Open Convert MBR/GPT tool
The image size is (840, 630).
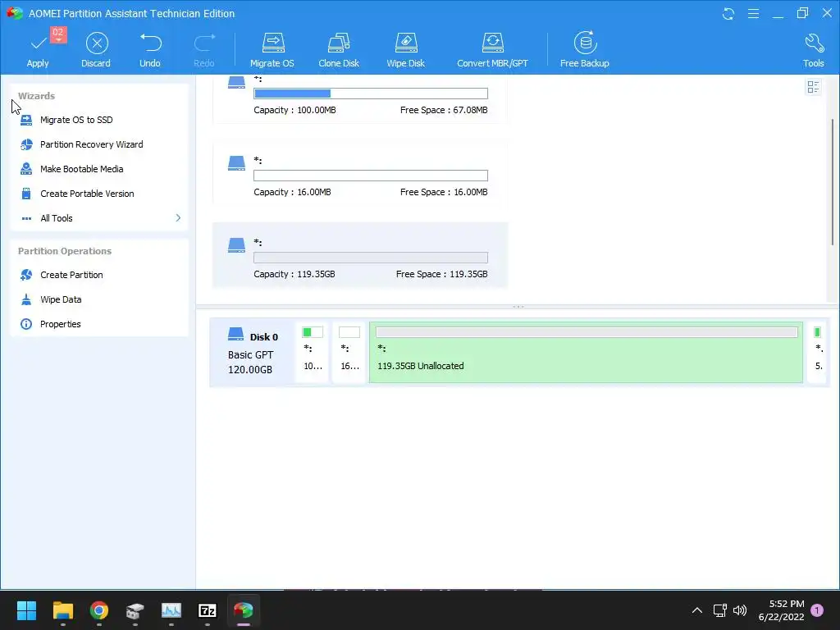click(x=492, y=49)
